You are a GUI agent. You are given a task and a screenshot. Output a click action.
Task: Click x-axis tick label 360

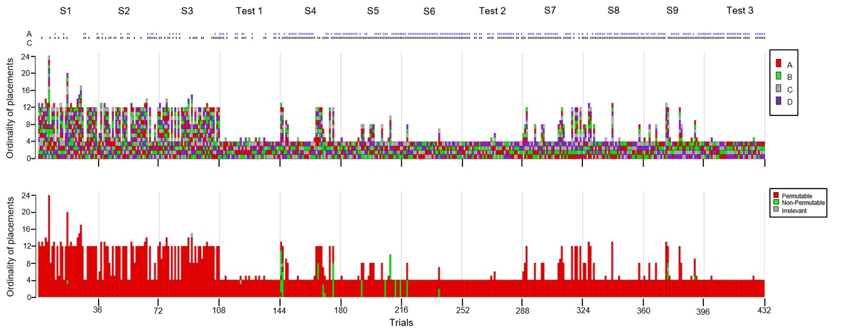pyautogui.click(x=644, y=311)
